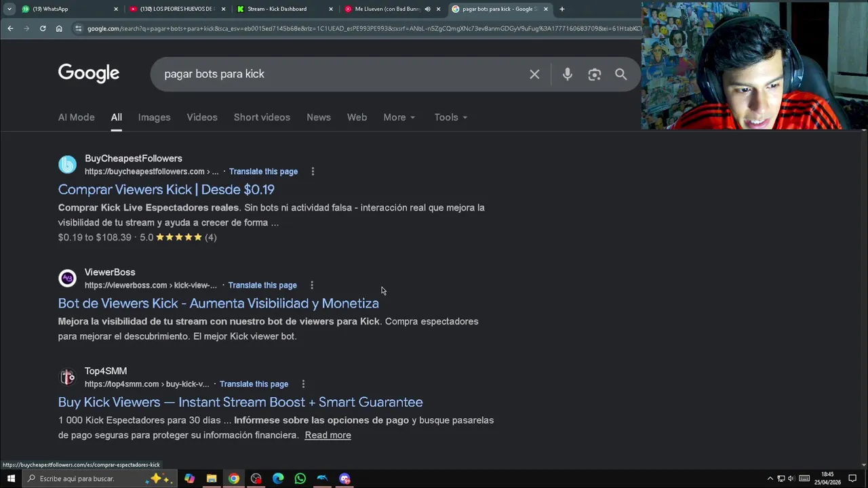Translate the Top4SMM result page
The height and width of the screenshot is (488, 868).
(254, 384)
